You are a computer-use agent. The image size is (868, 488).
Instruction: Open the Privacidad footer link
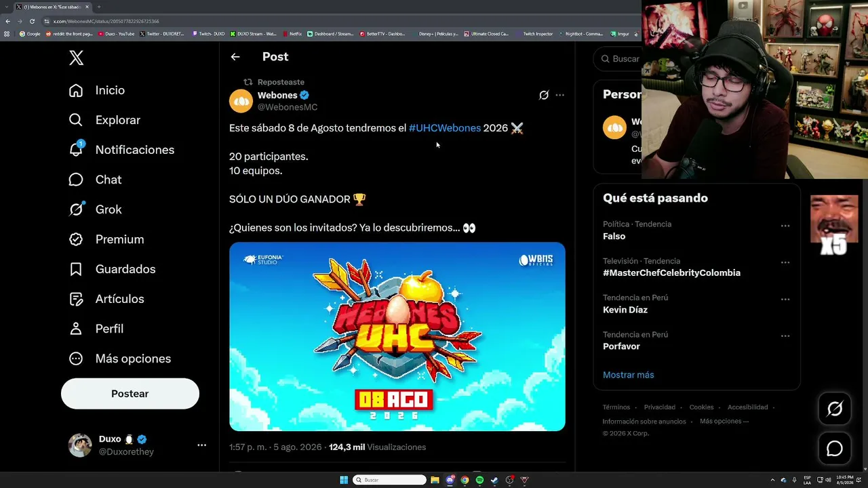tap(660, 407)
